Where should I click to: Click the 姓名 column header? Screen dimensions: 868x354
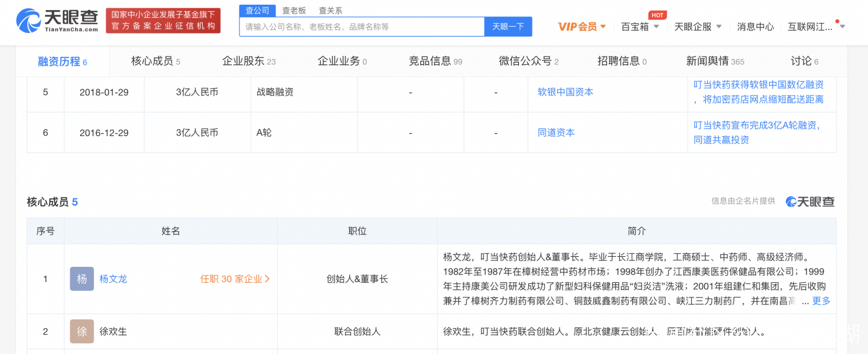pos(171,231)
